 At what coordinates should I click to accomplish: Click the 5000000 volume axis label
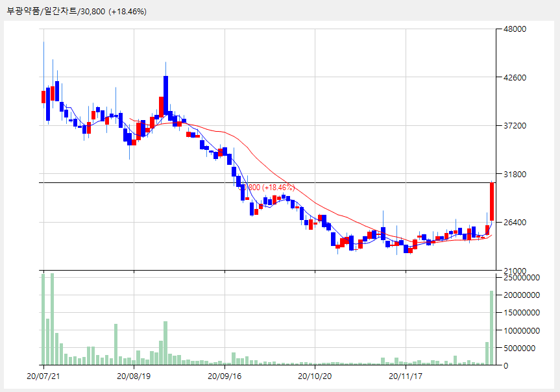[x=519, y=348]
